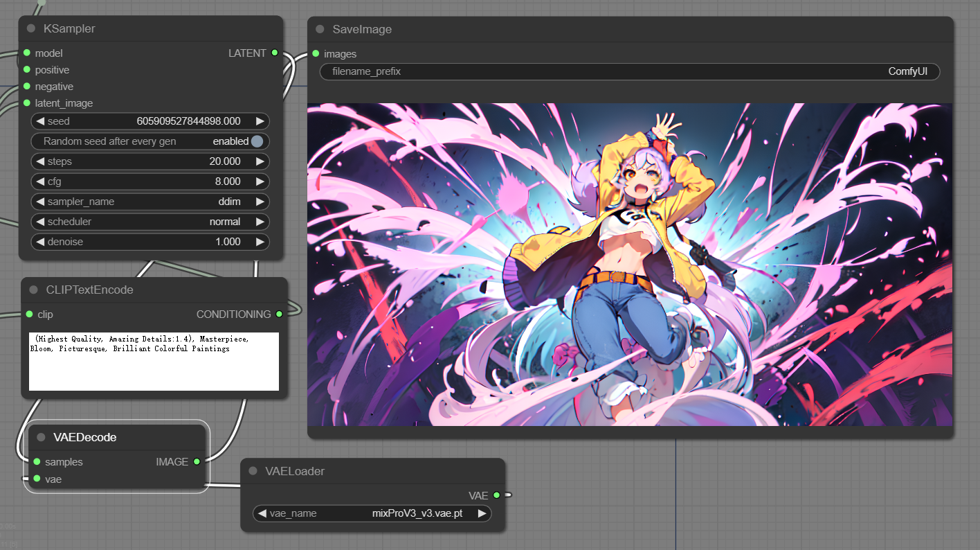980x550 pixels.
Task: Increase steps value with right arrow
Action: pyautogui.click(x=260, y=161)
